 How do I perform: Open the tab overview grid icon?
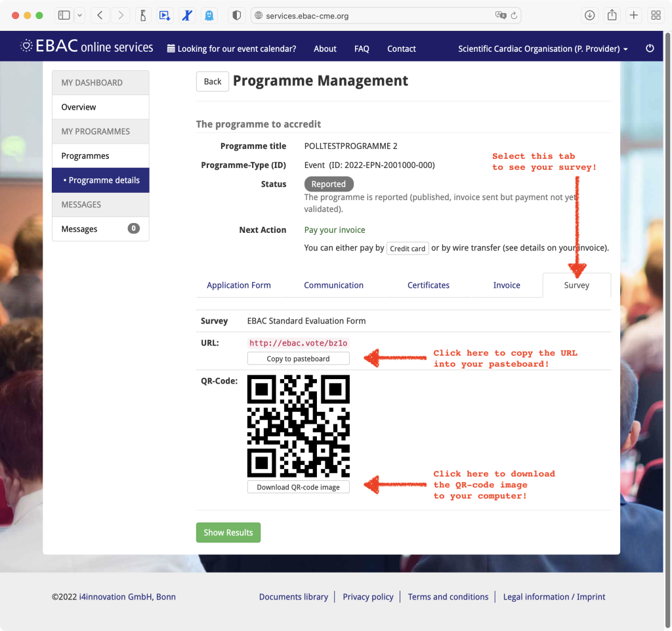[x=656, y=15]
